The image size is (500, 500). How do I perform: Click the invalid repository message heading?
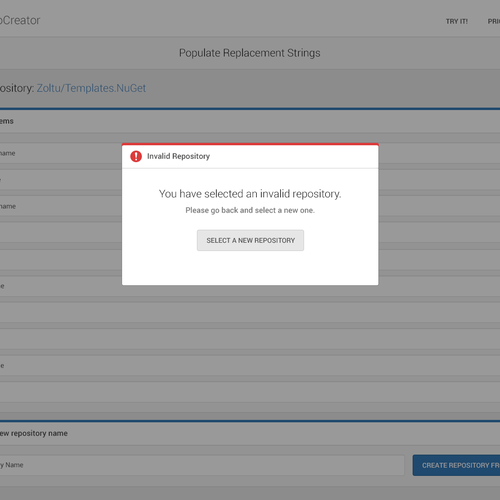(250, 194)
